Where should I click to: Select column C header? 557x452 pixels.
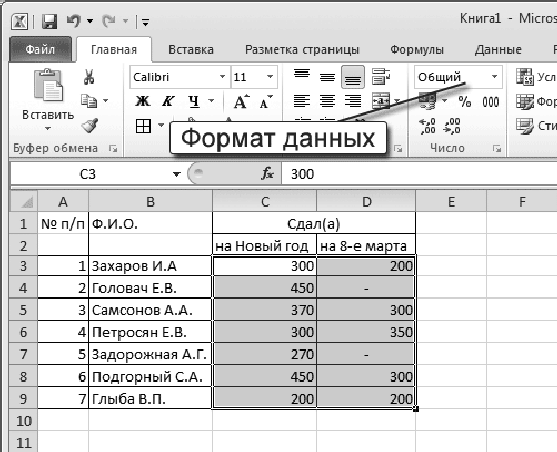point(264,201)
